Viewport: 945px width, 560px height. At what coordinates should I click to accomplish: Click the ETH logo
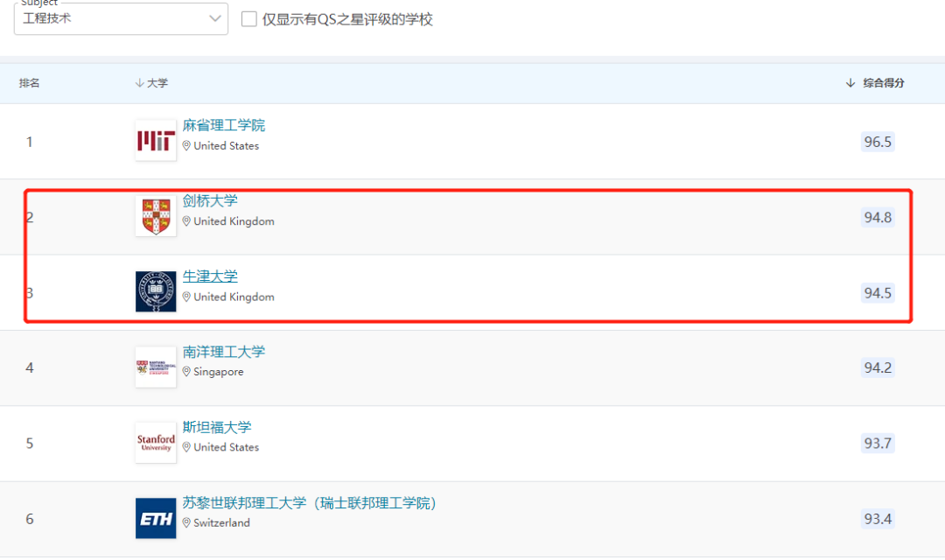click(156, 518)
